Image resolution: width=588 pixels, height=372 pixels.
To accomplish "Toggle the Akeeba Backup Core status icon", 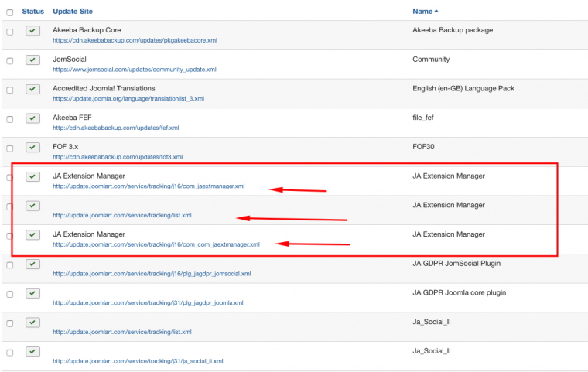I will pos(32,31).
